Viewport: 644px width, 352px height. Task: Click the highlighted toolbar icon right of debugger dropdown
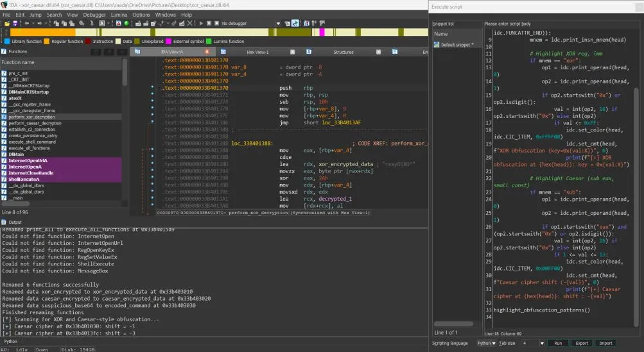295,23
